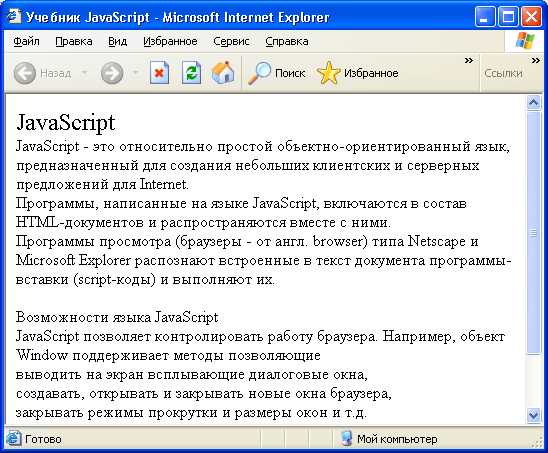This screenshot has width=548, height=453.
Task: Open the Справка menu
Action: 287,41
